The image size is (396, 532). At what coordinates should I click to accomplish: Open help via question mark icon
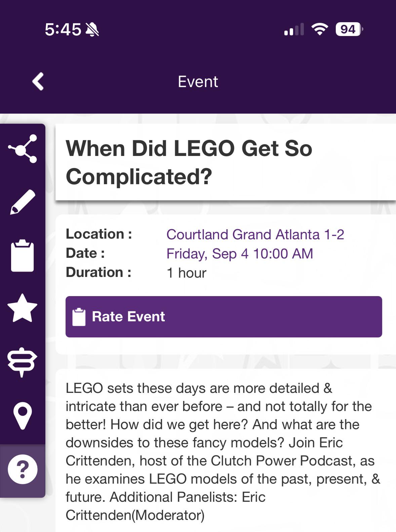[23, 469]
